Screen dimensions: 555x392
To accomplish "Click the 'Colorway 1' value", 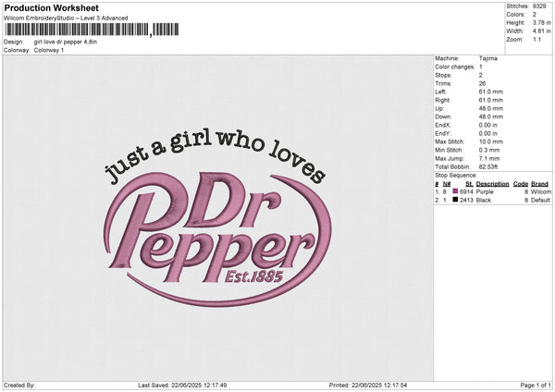I will point(49,50).
